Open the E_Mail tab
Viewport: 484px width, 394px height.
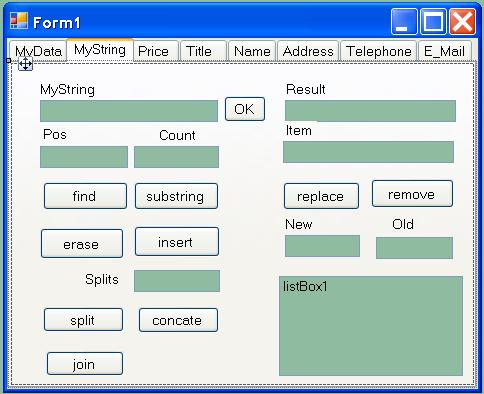(x=445, y=51)
